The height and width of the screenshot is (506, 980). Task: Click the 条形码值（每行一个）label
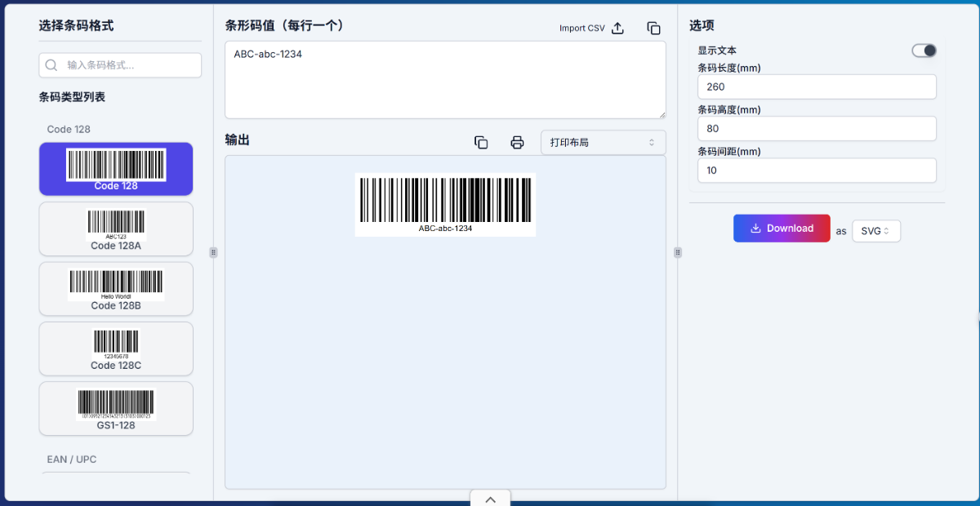[286, 25]
